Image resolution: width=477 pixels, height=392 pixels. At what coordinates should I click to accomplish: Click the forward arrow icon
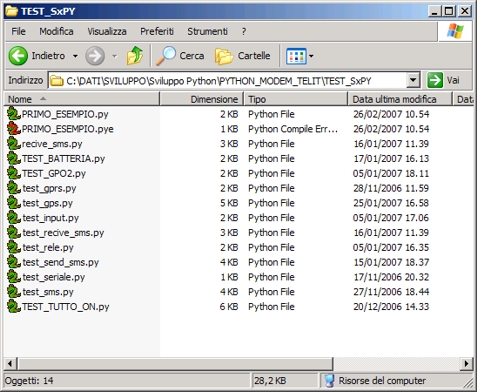(x=95, y=56)
